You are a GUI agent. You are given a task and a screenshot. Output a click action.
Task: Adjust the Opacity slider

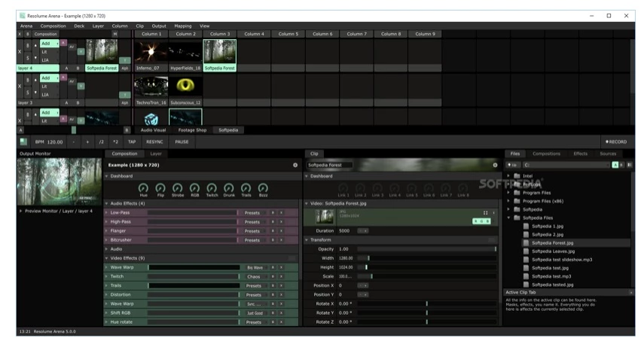[427, 249]
